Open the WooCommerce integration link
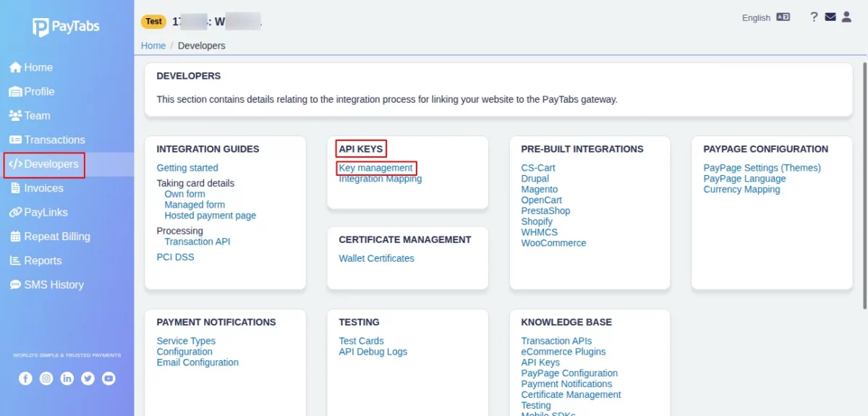 [x=553, y=243]
